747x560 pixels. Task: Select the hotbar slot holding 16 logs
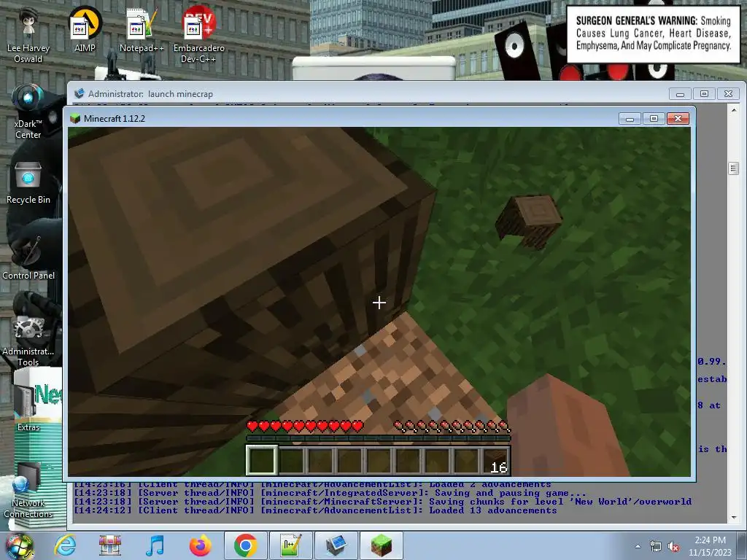tap(495, 461)
